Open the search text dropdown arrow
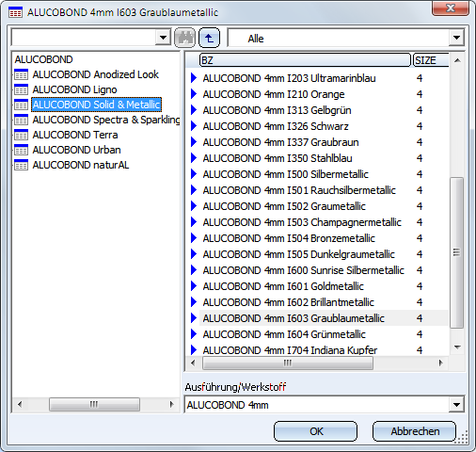Image resolution: width=476 pixels, height=452 pixels. coord(163,38)
